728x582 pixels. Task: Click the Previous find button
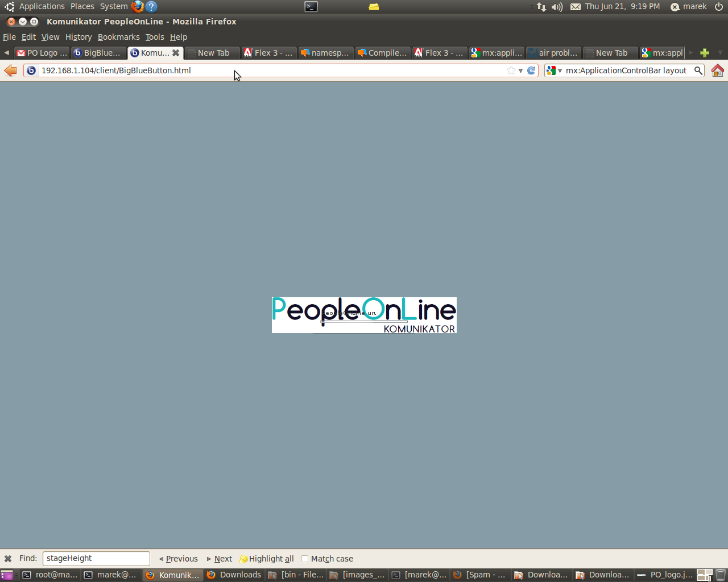(178, 559)
